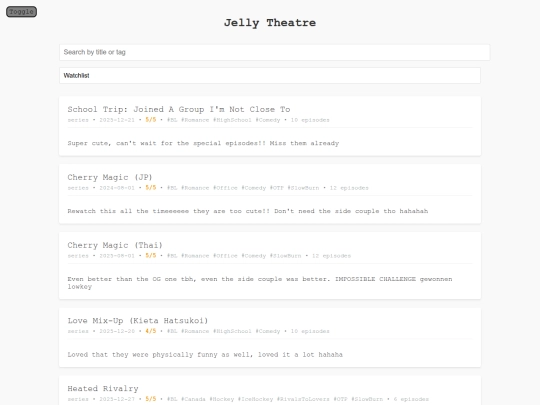
Task: Click #HighSchool tag on School Trip card
Action: coord(232,120)
